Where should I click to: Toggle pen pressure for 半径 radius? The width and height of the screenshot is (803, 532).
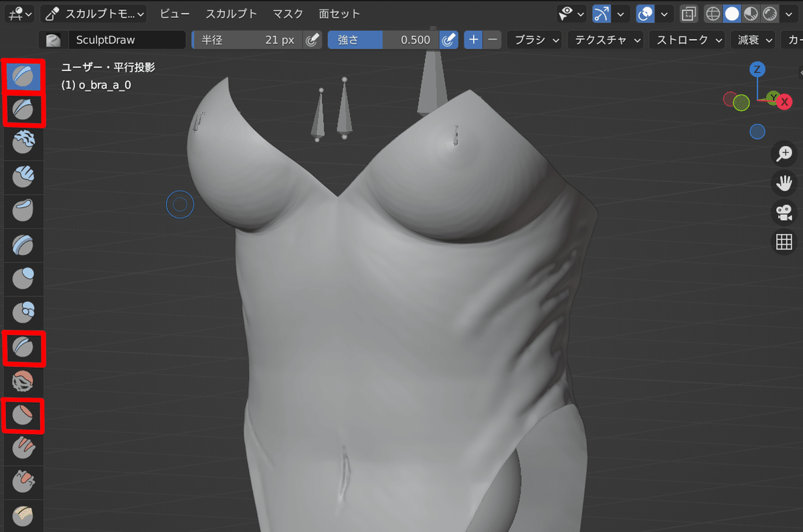click(x=312, y=40)
